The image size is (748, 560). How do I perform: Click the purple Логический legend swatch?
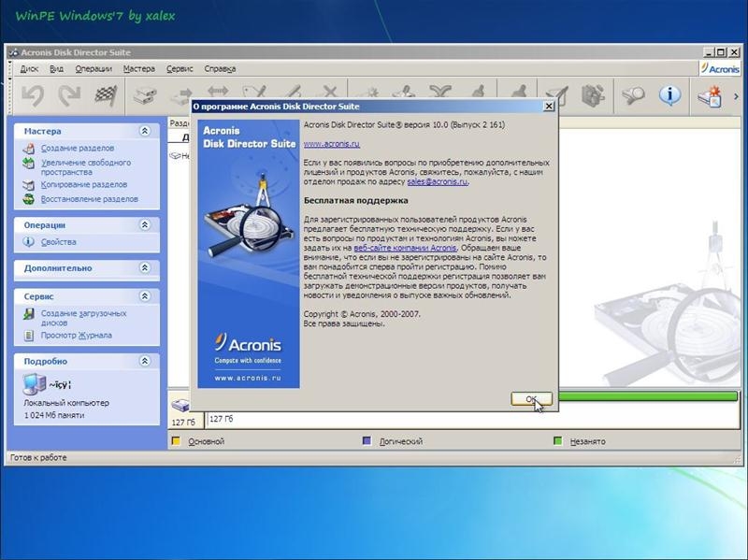point(367,441)
